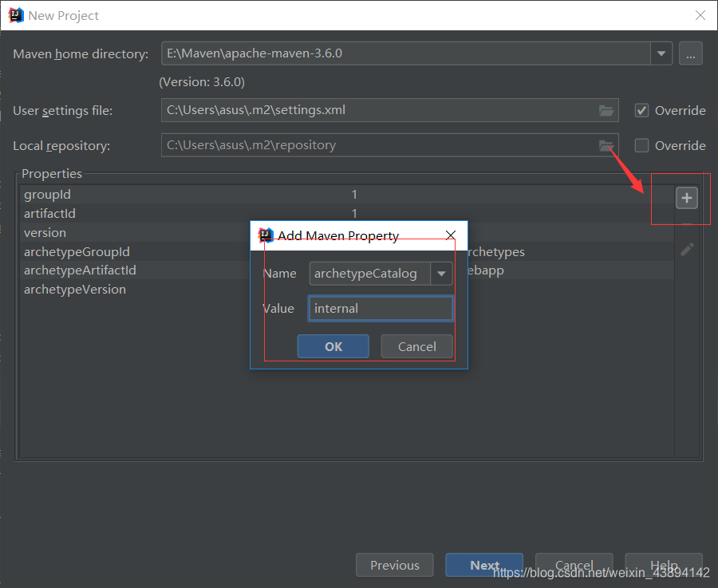The image size is (718, 588).
Task: Click the plus icon to add property
Action: (x=686, y=198)
